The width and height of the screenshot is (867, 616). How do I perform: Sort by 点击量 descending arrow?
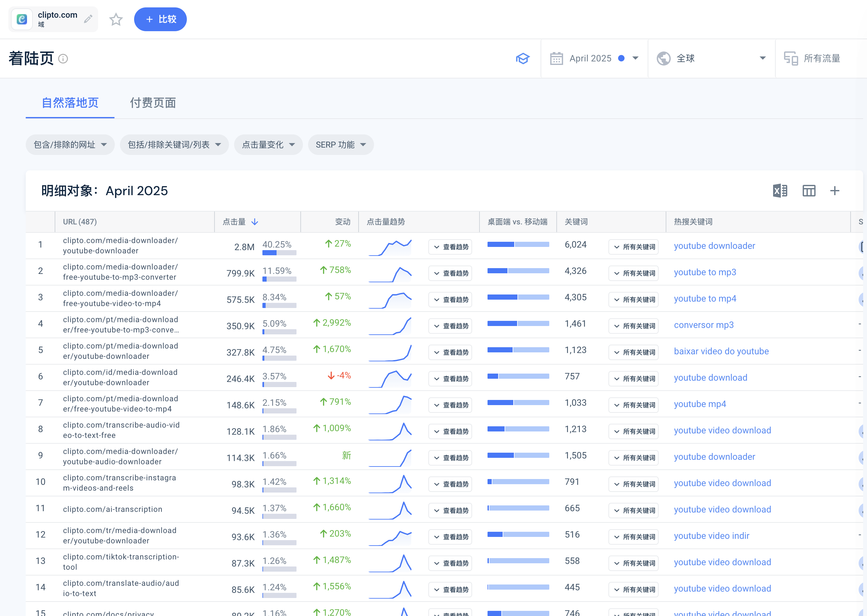[255, 222]
